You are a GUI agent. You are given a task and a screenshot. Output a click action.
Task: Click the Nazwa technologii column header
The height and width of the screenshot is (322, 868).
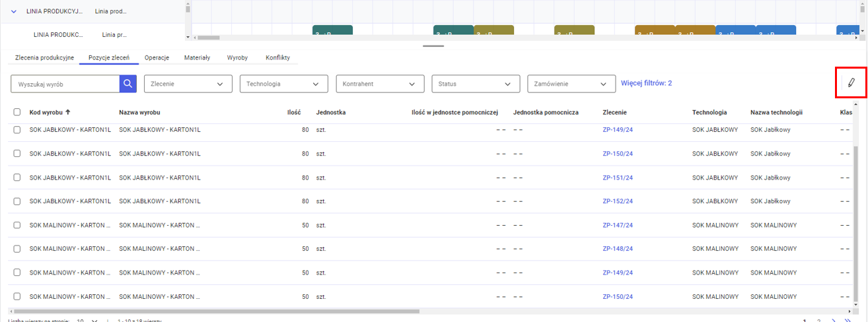[776, 112]
